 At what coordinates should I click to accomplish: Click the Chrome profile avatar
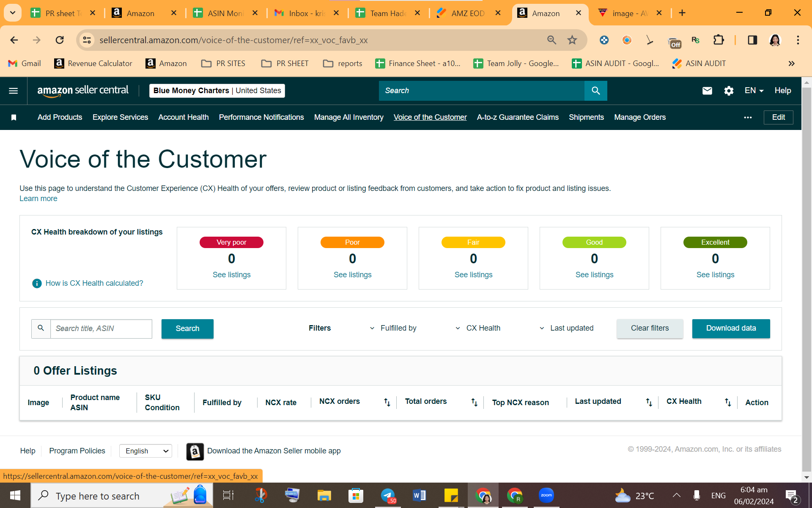(775, 40)
